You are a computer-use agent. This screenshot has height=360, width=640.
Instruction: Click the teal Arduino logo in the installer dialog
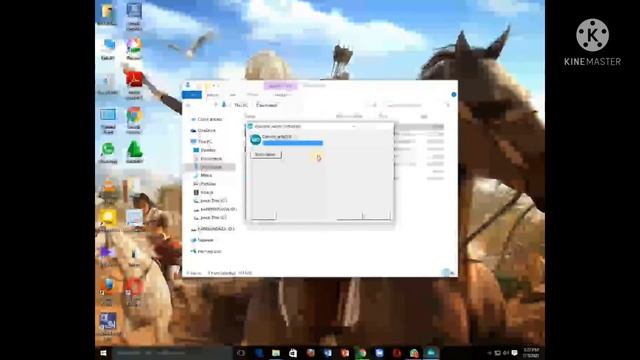(256, 140)
